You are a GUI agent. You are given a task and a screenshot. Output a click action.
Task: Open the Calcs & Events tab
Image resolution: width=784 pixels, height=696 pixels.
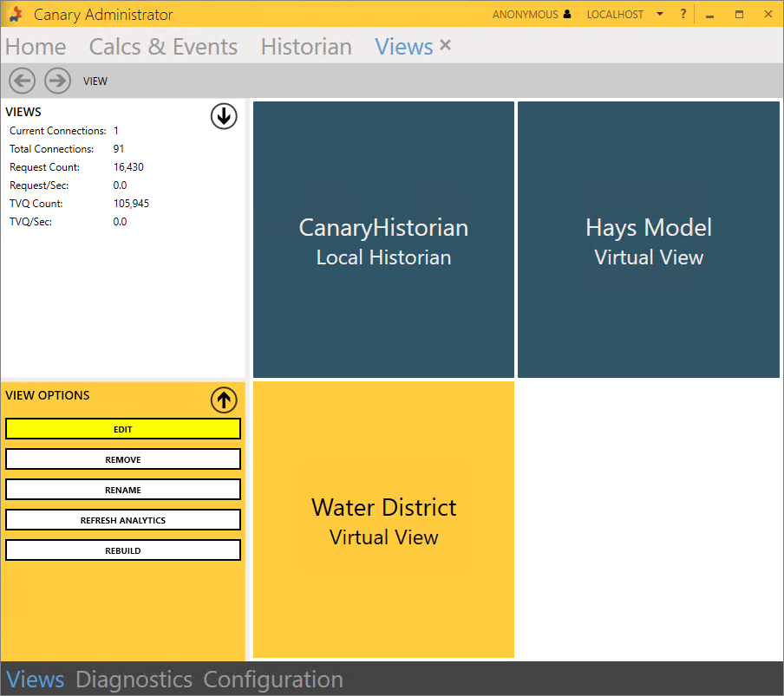(163, 47)
